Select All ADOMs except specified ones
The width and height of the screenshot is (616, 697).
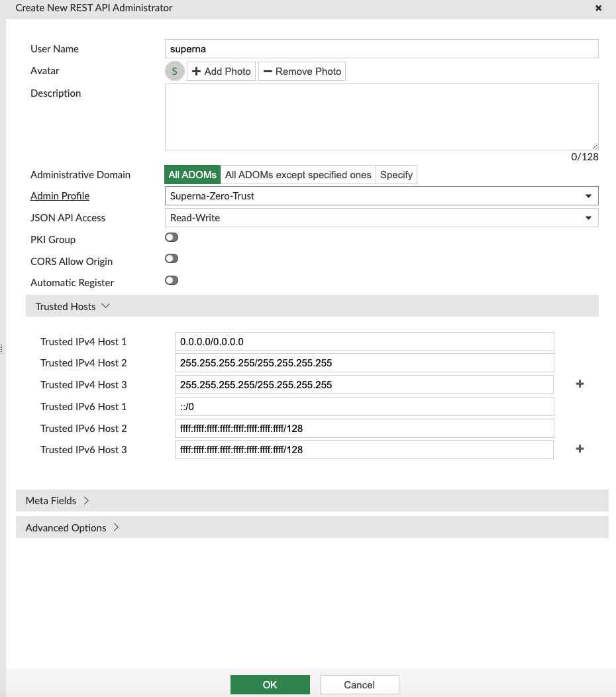click(298, 175)
